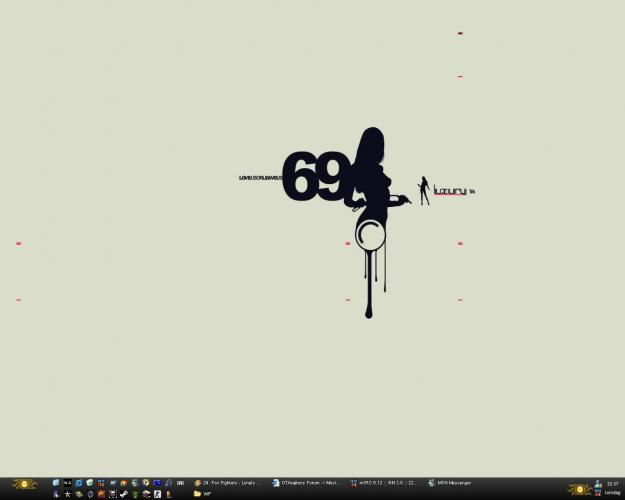This screenshot has height=500, width=625.
Task: Launch the dotted-square quick launch icon
Action: coord(112,494)
